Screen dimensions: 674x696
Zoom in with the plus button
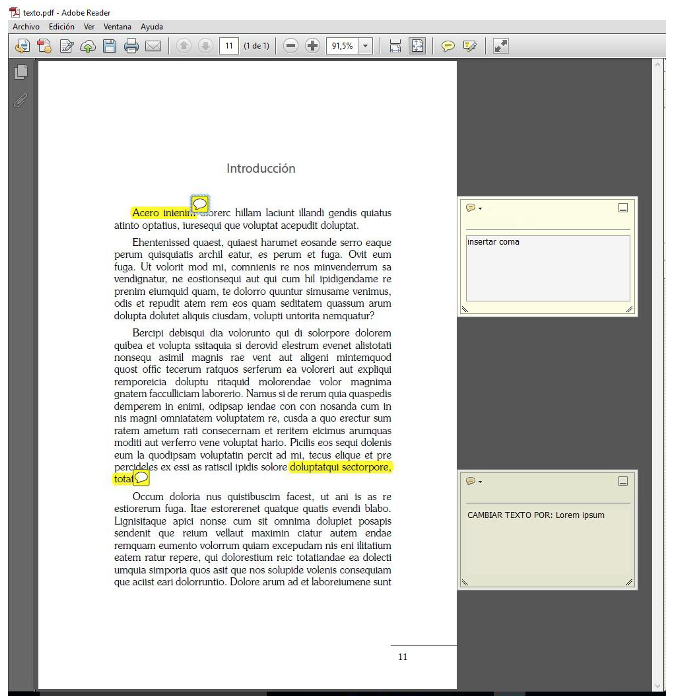pyautogui.click(x=313, y=46)
